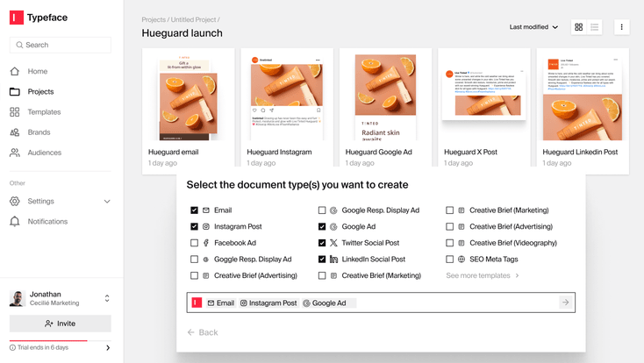
Task: Uncheck the LinkedIn Social Post checkbox
Action: (322, 260)
